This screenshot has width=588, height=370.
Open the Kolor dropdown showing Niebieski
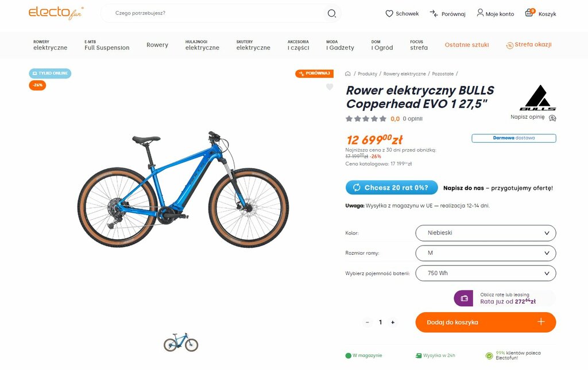(486, 233)
